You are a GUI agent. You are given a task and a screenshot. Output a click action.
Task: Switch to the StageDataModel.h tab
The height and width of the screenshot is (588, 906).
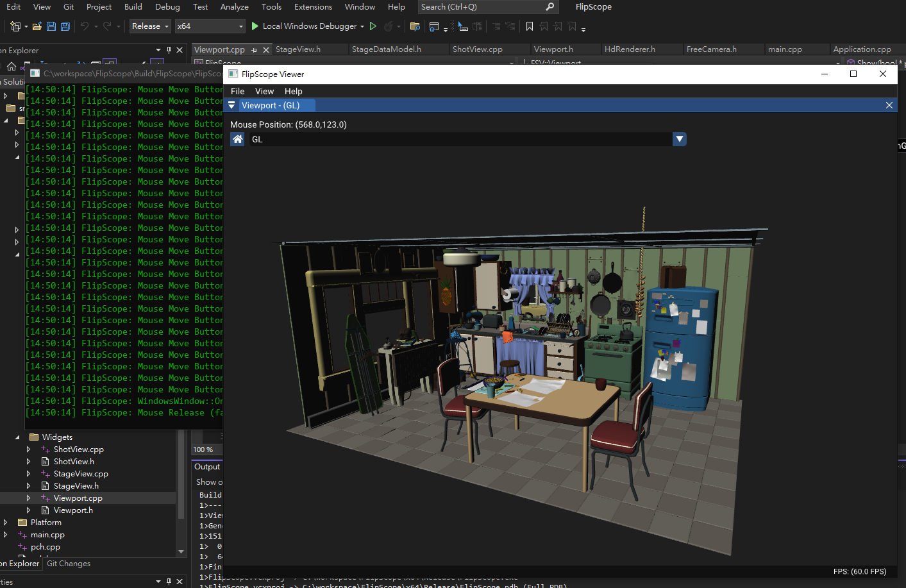(386, 49)
